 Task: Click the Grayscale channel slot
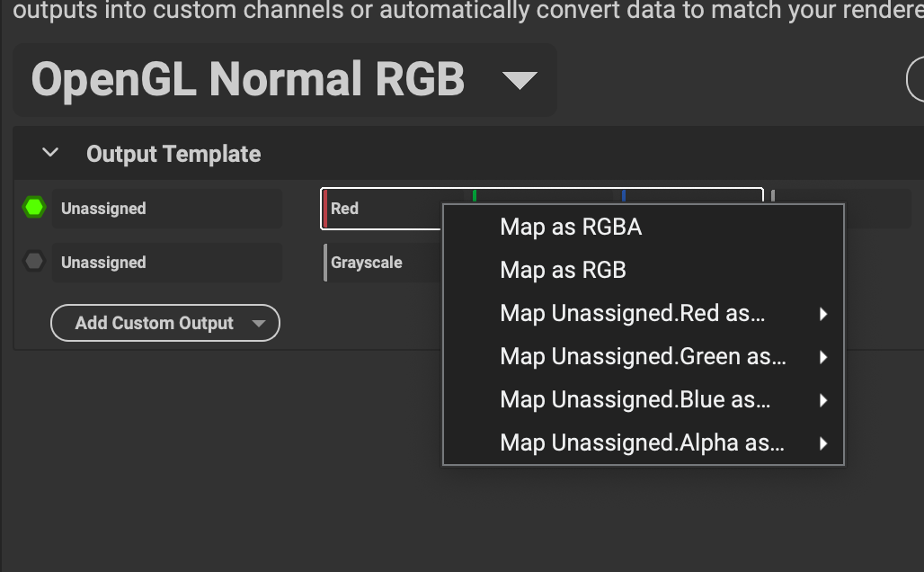(x=382, y=263)
